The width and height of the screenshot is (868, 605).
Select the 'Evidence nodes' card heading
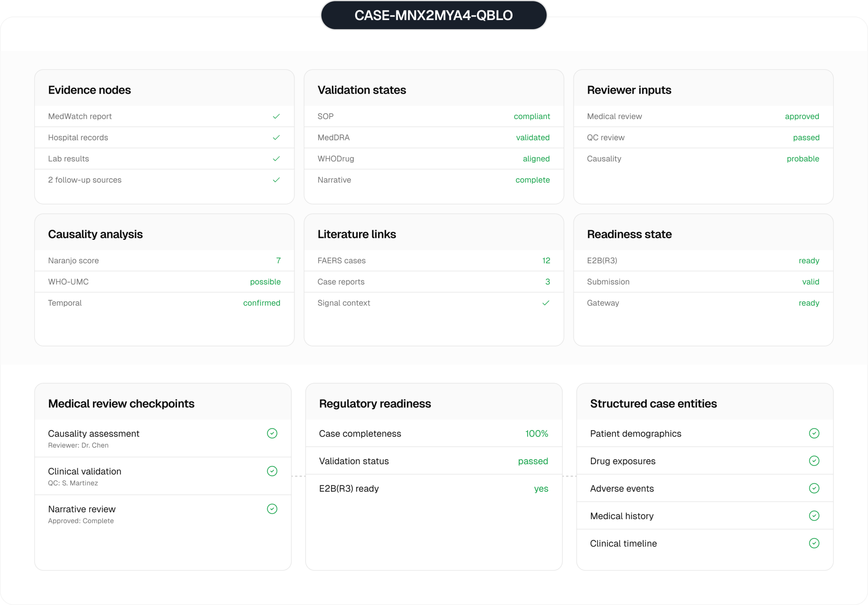89,90
